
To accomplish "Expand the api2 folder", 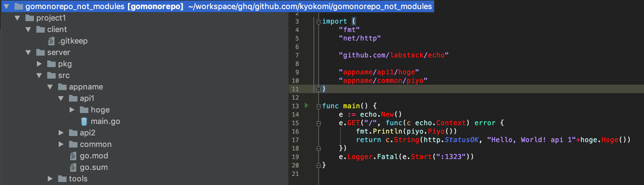I will [x=61, y=133].
